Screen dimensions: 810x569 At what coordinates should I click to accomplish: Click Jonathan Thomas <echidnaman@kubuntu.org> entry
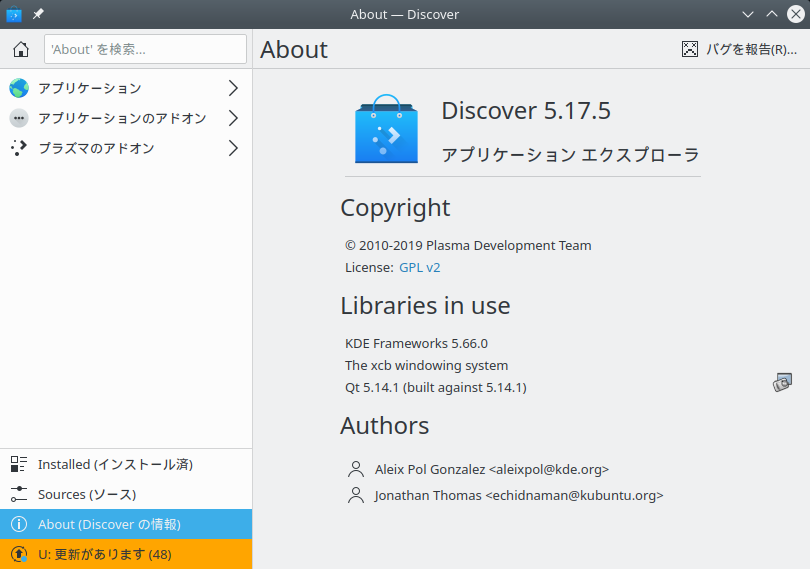519,495
